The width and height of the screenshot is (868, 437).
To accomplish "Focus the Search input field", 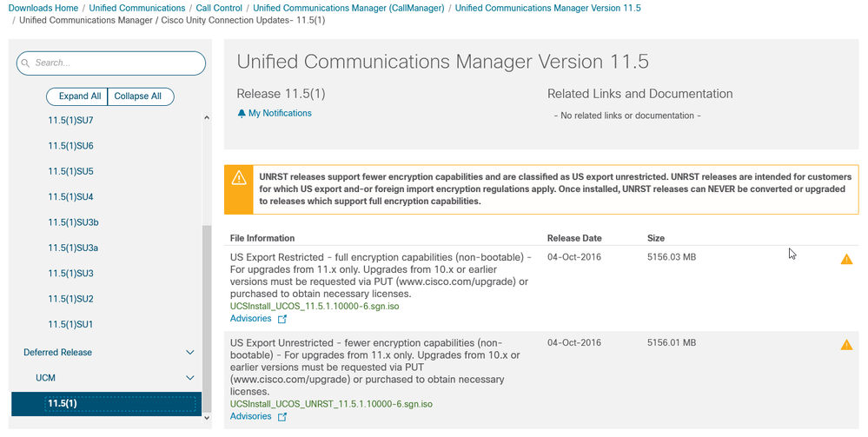I will [x=111, y=63].
